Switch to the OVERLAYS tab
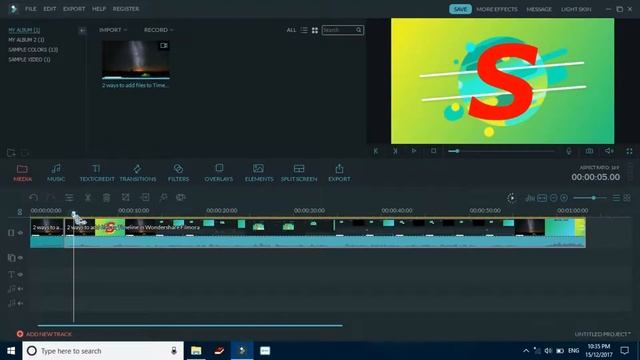 tap(219, 173)
